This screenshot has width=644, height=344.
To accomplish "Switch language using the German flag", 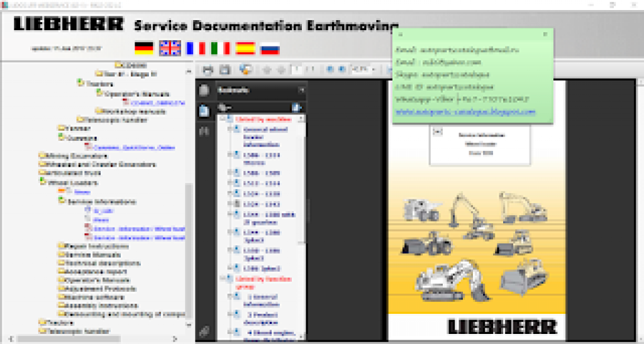I will (144, 48).
